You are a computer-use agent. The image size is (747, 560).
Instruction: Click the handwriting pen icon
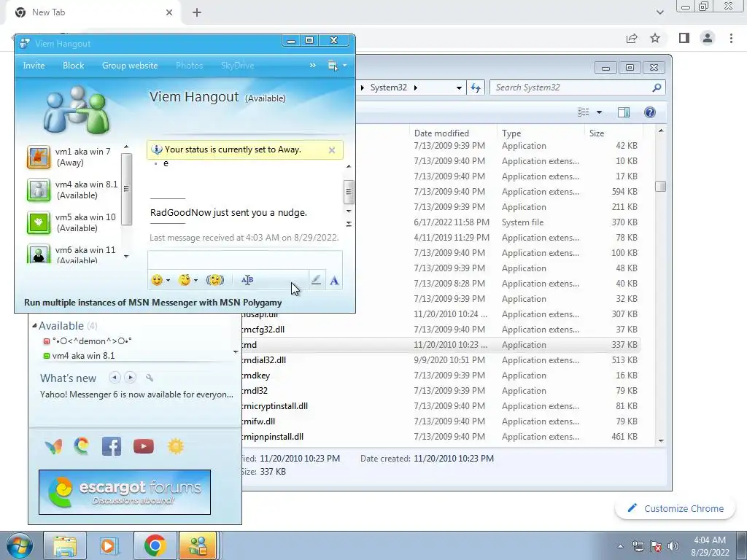click(x=316, y=280)
